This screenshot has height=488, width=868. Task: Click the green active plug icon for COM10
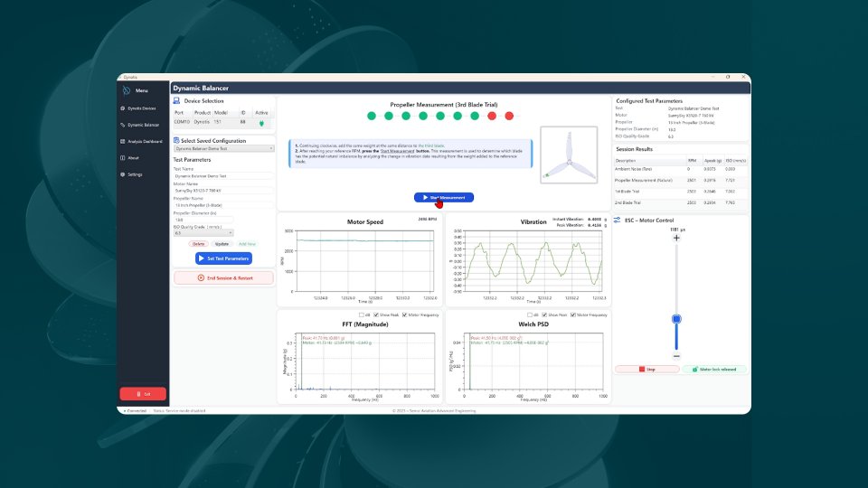pyautogui.click(x=261, y=123)
